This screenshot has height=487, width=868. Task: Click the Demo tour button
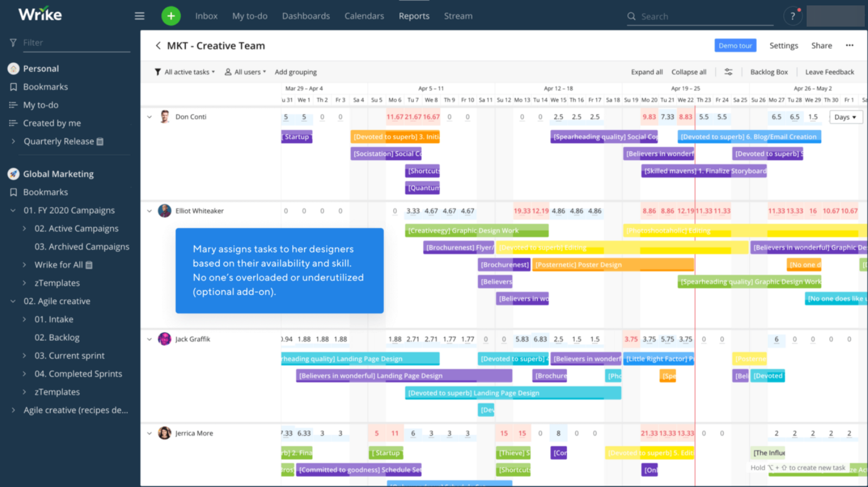point(735,46)
